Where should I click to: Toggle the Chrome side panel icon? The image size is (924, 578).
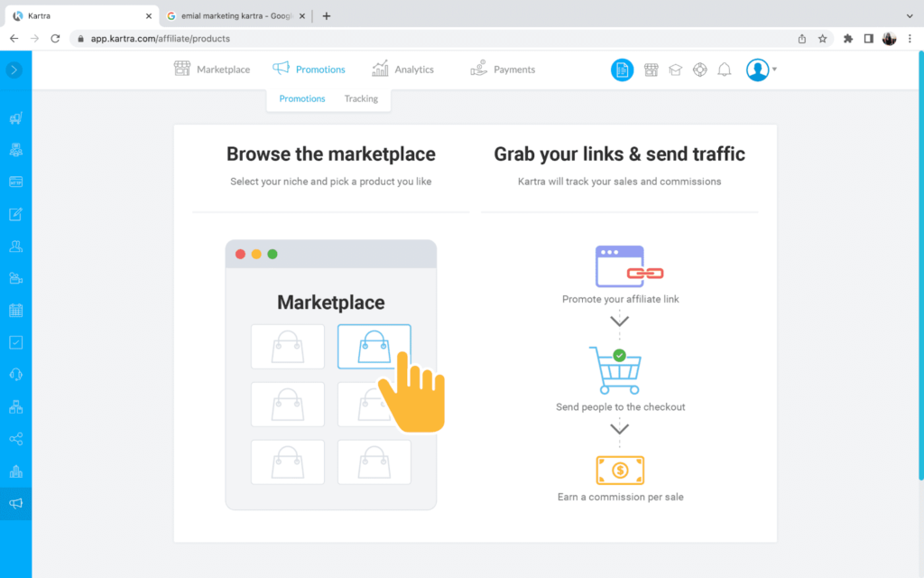click(869, 38)
